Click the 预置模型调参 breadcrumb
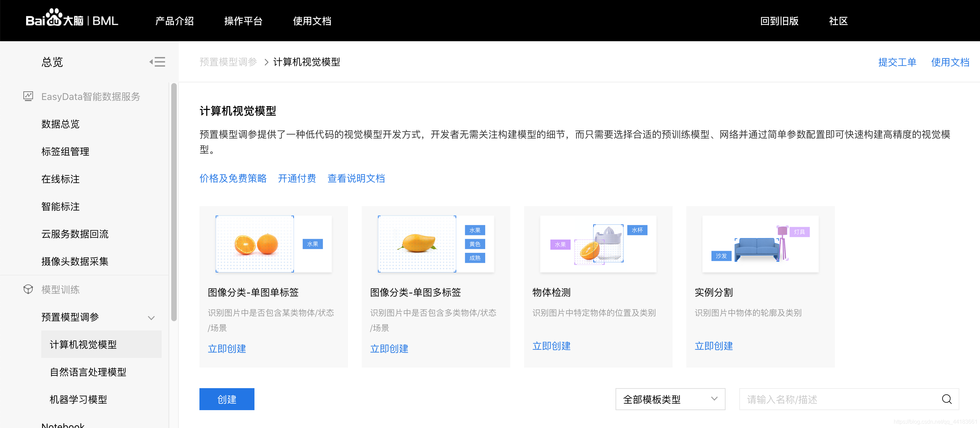Screen dimensions: 980x428 tap(228, 62)
